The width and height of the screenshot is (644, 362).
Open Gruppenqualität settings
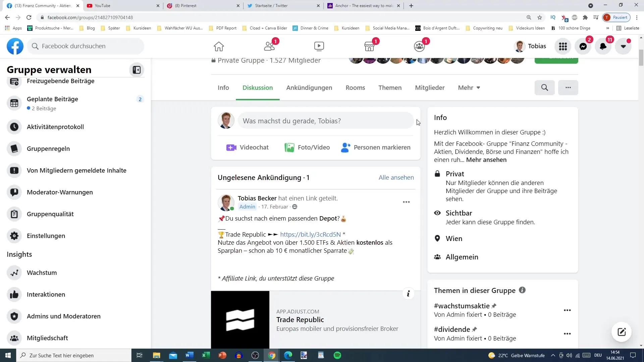[50, 214]
